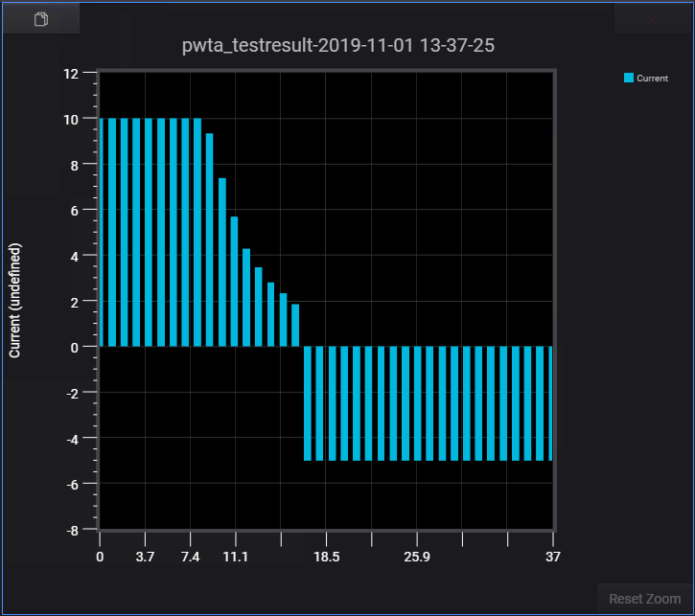695x616 pixels.
Task: Click the x-axis label 25.9
Action: [x=416, y=556]
